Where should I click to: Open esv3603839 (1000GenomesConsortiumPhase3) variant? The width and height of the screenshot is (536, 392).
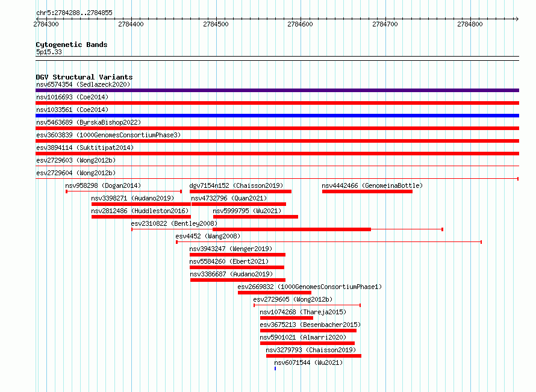click(x=108, y=135)
